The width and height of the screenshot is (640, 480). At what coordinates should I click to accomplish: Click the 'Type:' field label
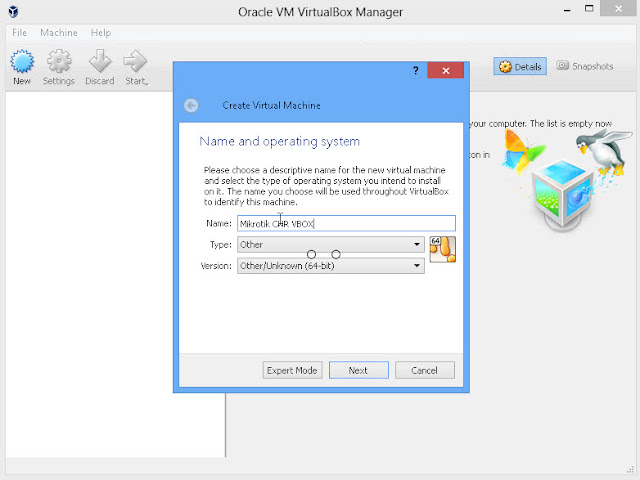click(221, 244)
